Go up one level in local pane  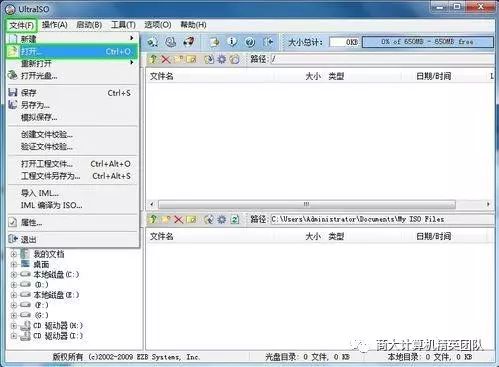153,219
